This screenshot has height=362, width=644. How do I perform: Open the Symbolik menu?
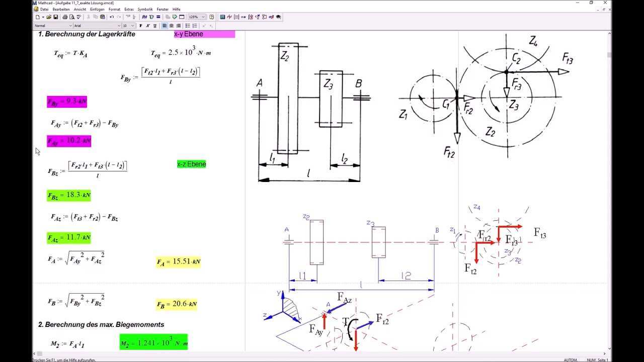[145, 9]
